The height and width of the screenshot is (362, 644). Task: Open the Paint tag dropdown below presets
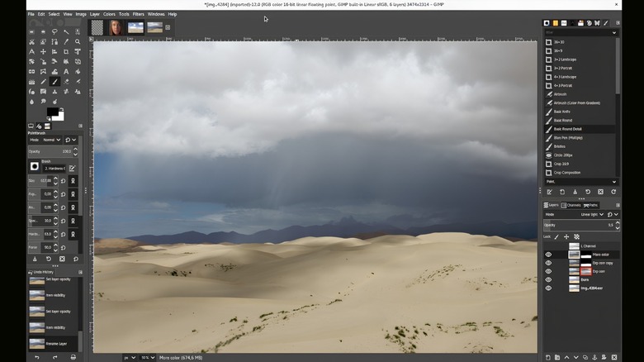(x=580, y=182)
